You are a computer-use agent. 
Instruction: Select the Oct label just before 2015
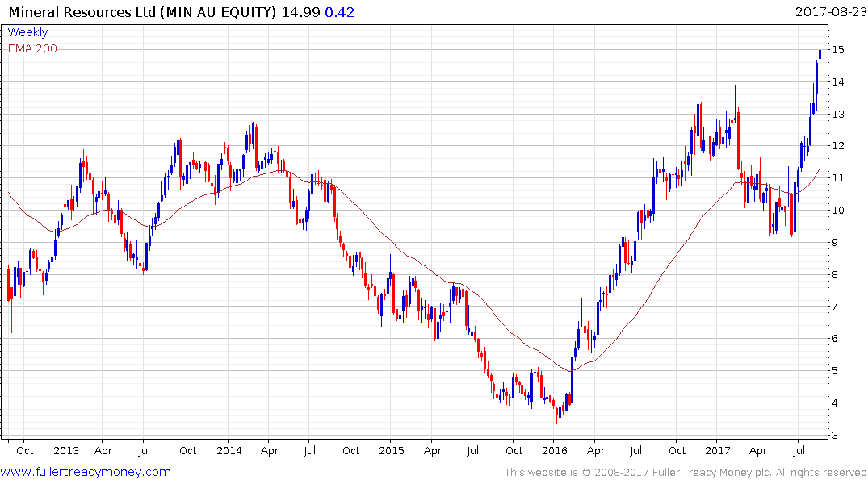point(351,450)
